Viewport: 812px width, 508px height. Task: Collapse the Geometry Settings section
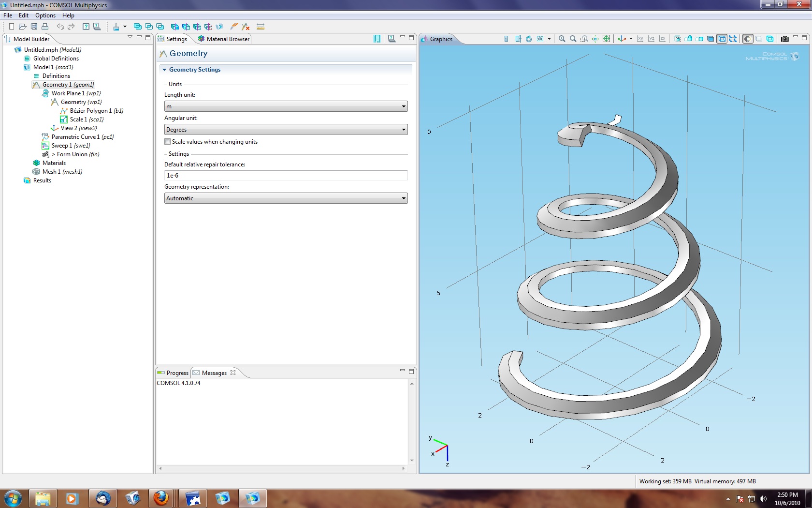click(x=164, y=70)
